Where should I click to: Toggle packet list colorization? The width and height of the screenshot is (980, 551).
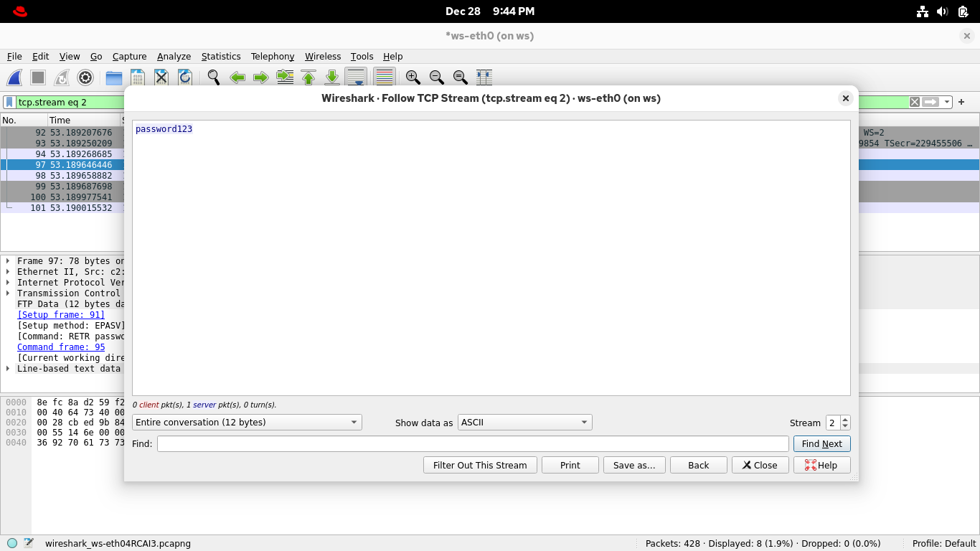tap(385, 77)
